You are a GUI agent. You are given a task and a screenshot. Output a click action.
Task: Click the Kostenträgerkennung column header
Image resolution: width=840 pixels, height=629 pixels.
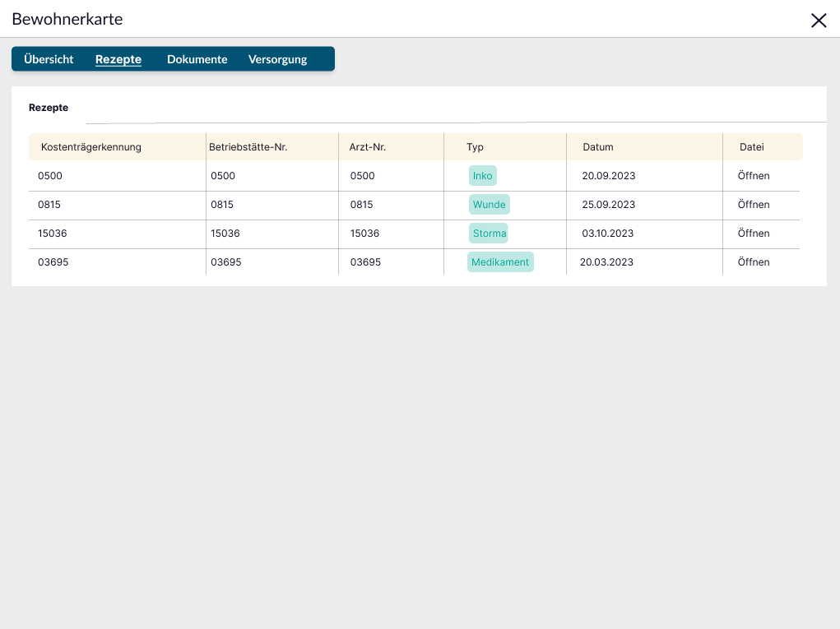[x=91, y=147]
